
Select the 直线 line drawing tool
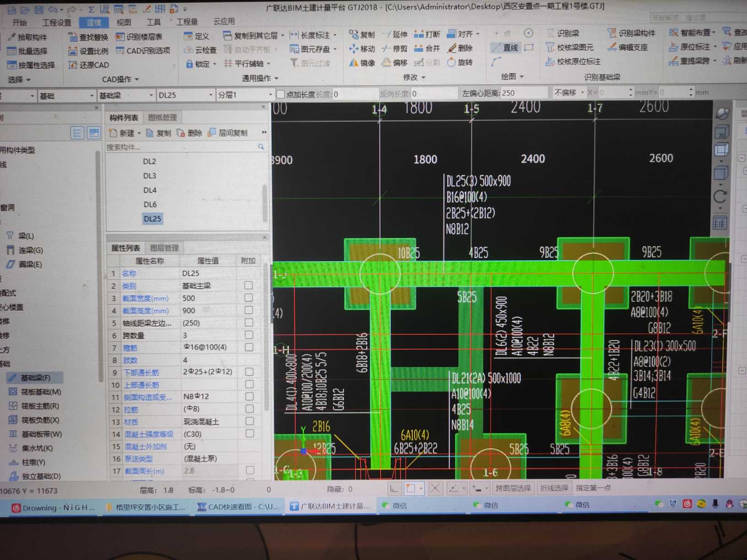[x=505, y=48]
